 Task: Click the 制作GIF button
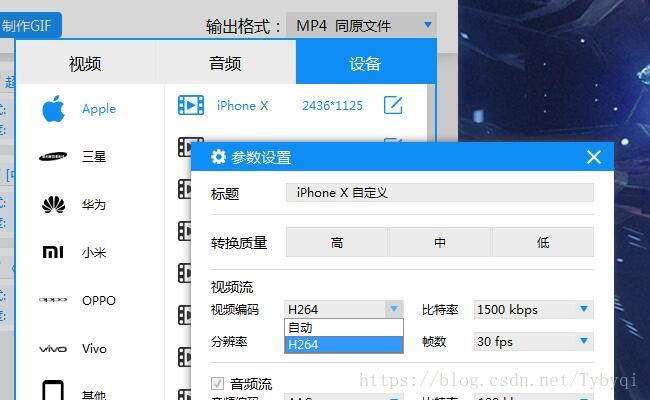(x=30, y=26)
